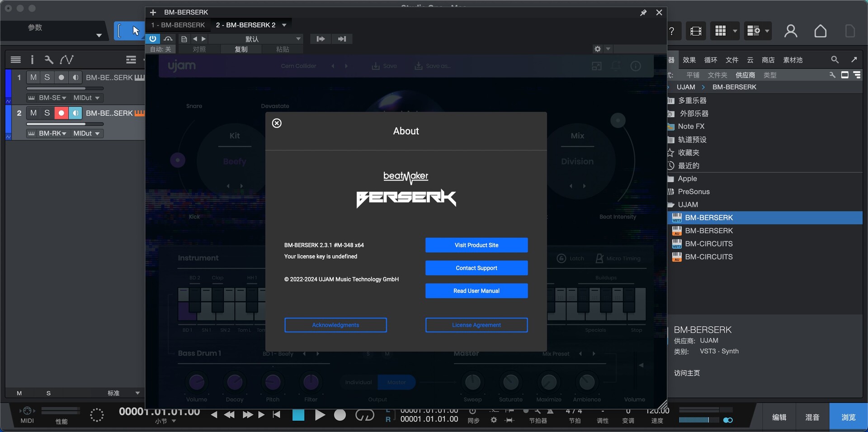The width and height of the screenshot is (868, 432).
Task: Expand the dropdown arrow next to the gear icon
Action: 608,49
